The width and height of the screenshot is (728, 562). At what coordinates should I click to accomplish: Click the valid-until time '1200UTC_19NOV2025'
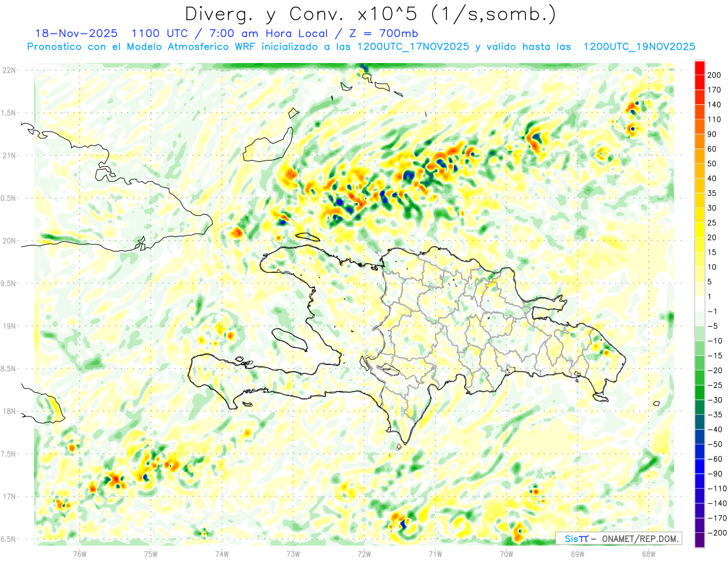point(639,47)
